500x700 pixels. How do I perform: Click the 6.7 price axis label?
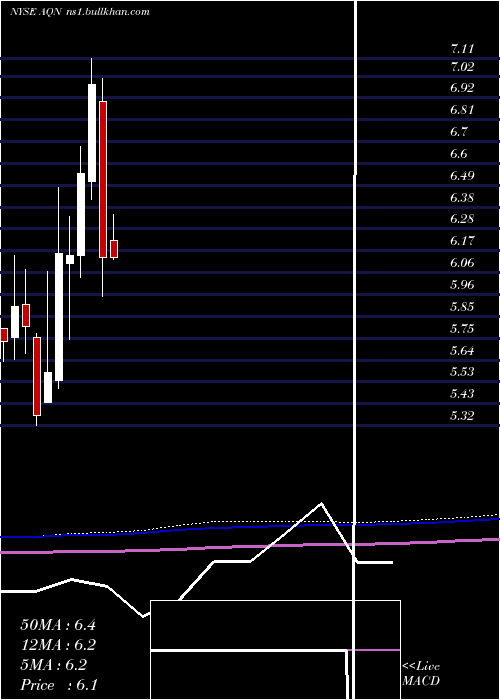click(459, 132)
